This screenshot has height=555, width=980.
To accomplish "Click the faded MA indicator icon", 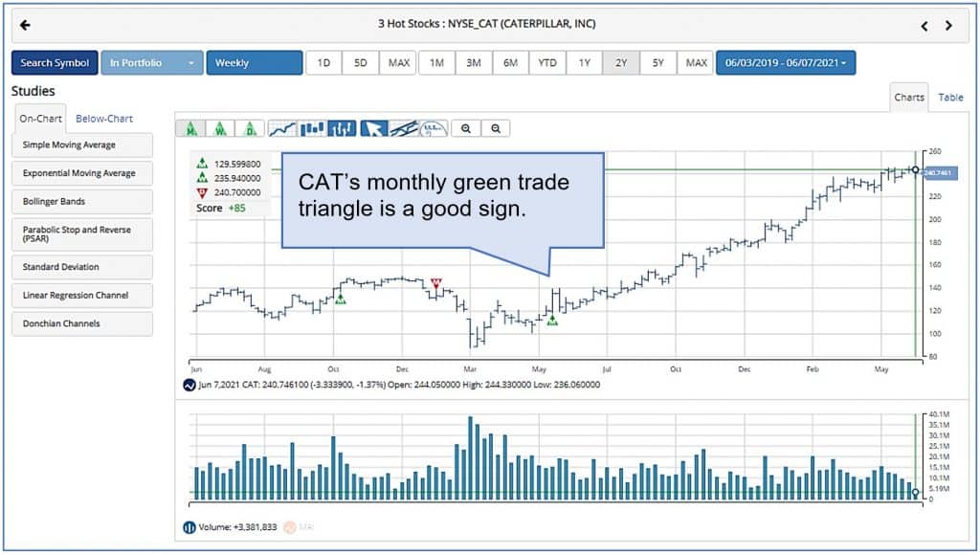I will [x=289, y=527].
